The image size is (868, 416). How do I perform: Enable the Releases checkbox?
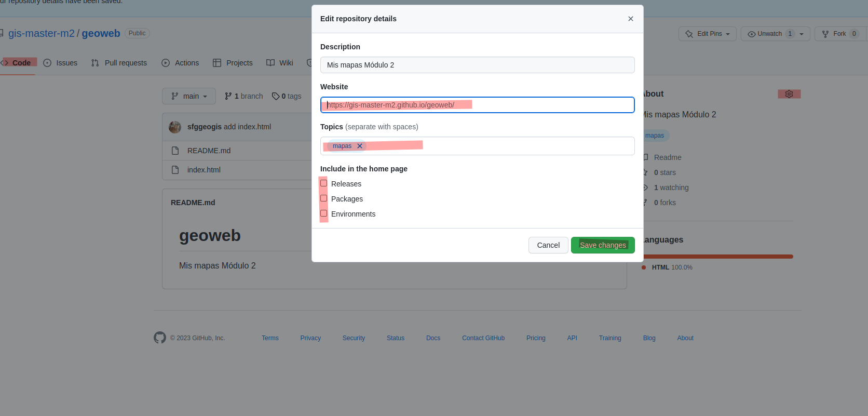324,183
